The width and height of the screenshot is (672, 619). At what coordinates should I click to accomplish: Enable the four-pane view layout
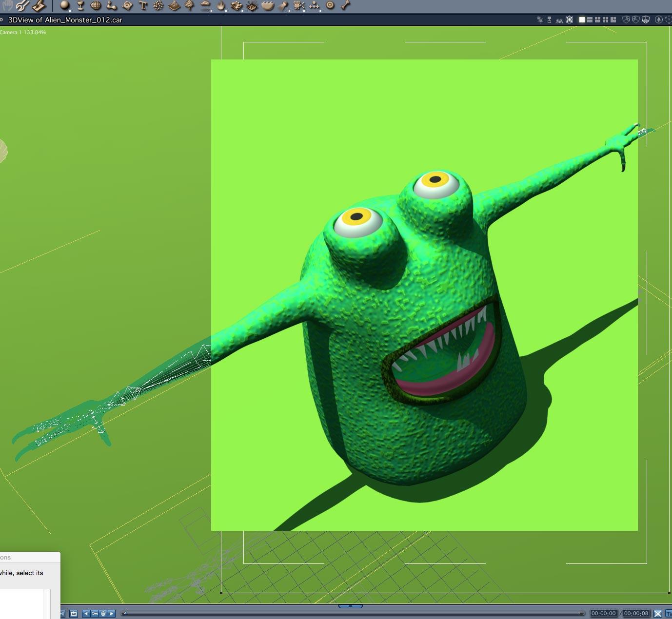605,20
